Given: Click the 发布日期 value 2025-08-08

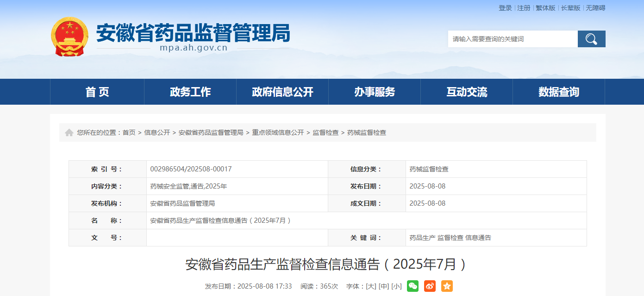Looking at the screenshot, I should point(427,186).
